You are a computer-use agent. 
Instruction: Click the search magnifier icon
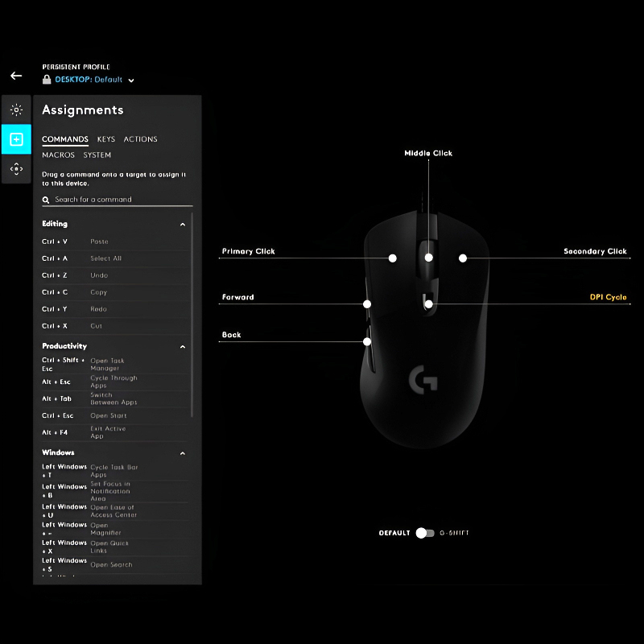[47, 200]
